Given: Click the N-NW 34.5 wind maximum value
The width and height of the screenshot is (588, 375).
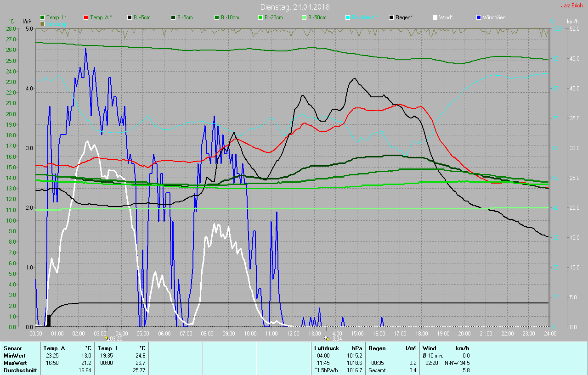Looking at the screenshot, I should click(457, 363).
